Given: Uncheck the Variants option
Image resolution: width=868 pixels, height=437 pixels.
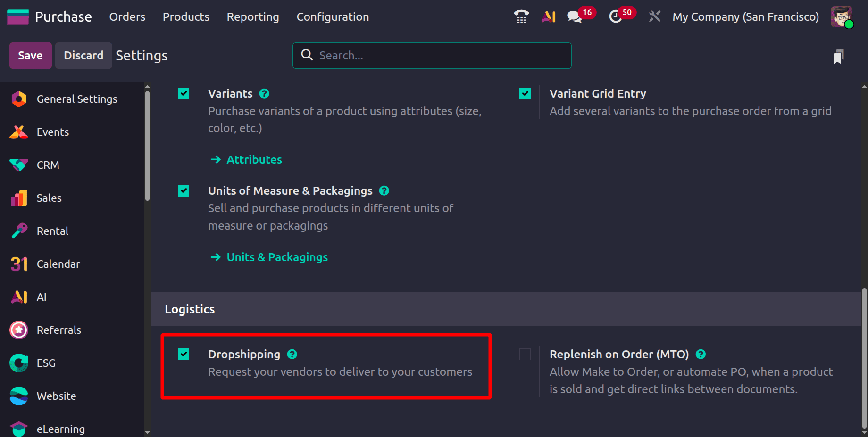Looking at the screenshot, I should pyautogui.click(x=184, y=93).
